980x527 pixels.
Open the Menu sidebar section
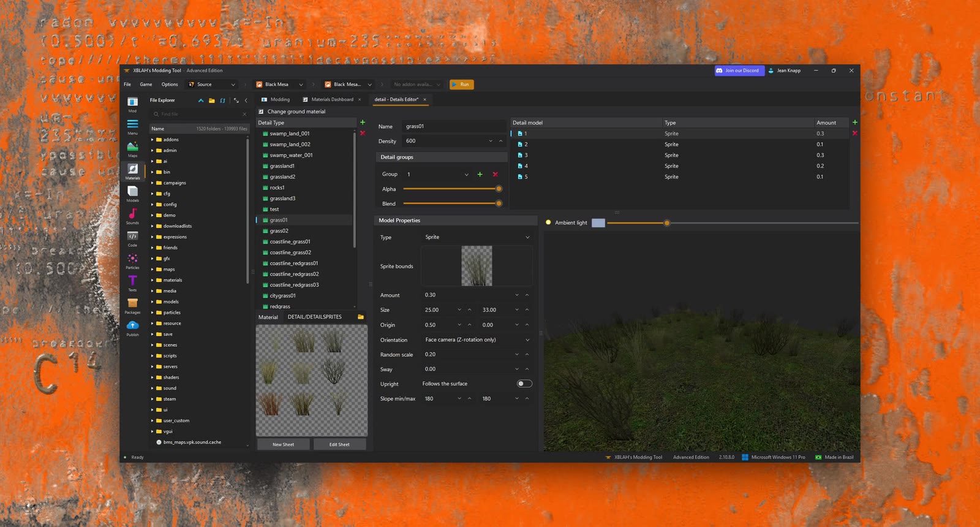pyautogui.click(x=132, y=126)
